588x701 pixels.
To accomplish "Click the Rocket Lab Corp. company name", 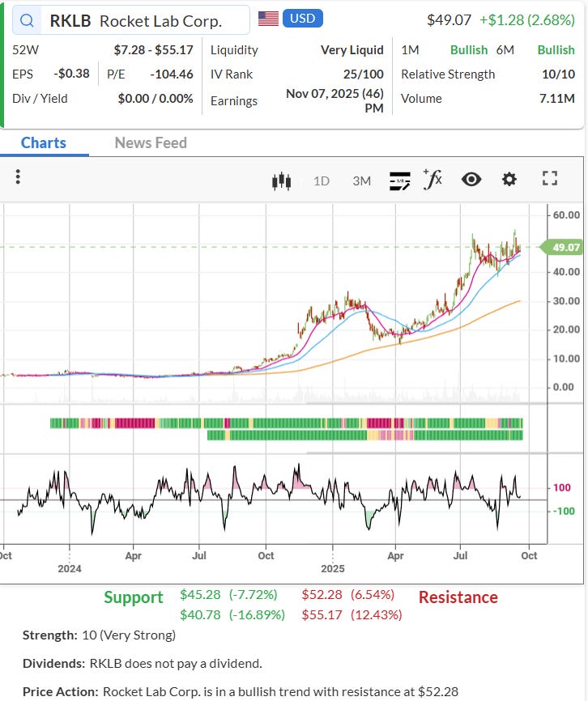I will click(x=160, y=21).
